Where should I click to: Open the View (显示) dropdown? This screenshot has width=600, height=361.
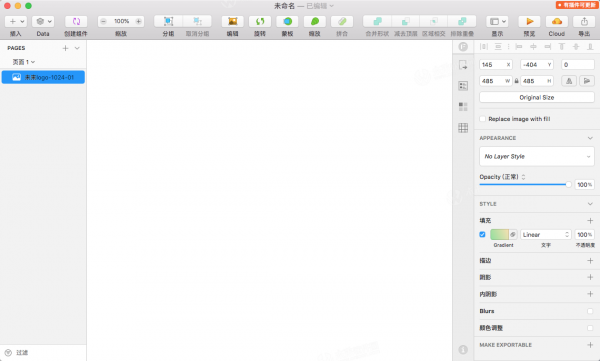pyautogui.click(x=497, y=21)
